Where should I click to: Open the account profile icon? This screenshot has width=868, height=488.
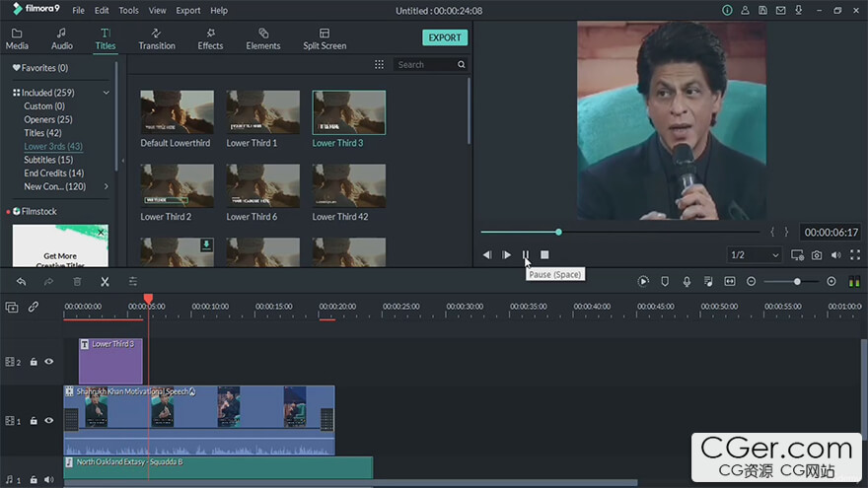pos(745,11)
